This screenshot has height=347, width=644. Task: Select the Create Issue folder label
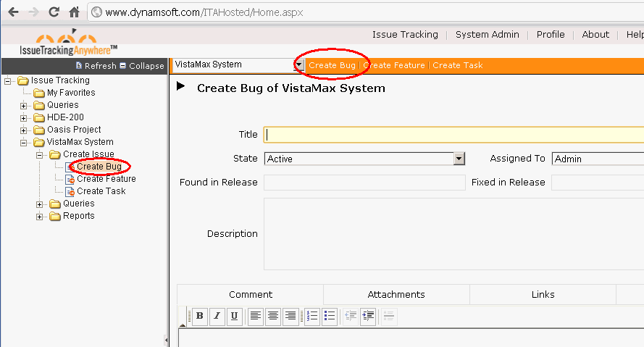[x=88, y=154]
